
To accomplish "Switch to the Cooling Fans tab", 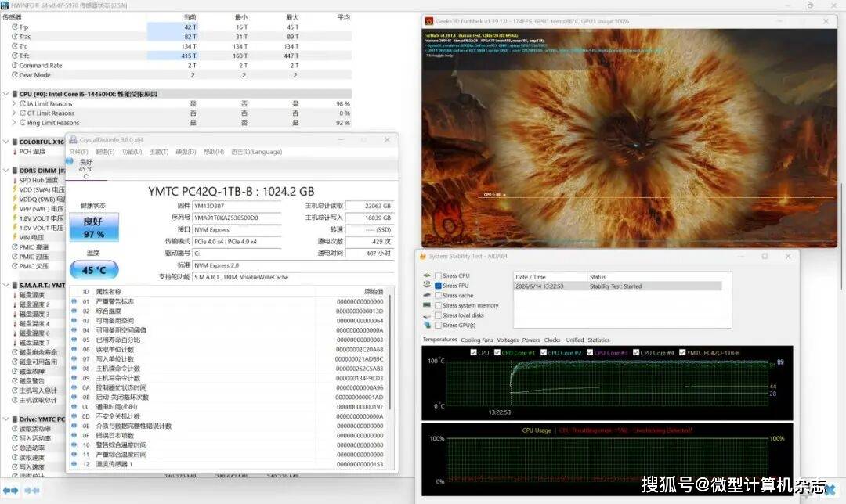I will pos(476,340).
